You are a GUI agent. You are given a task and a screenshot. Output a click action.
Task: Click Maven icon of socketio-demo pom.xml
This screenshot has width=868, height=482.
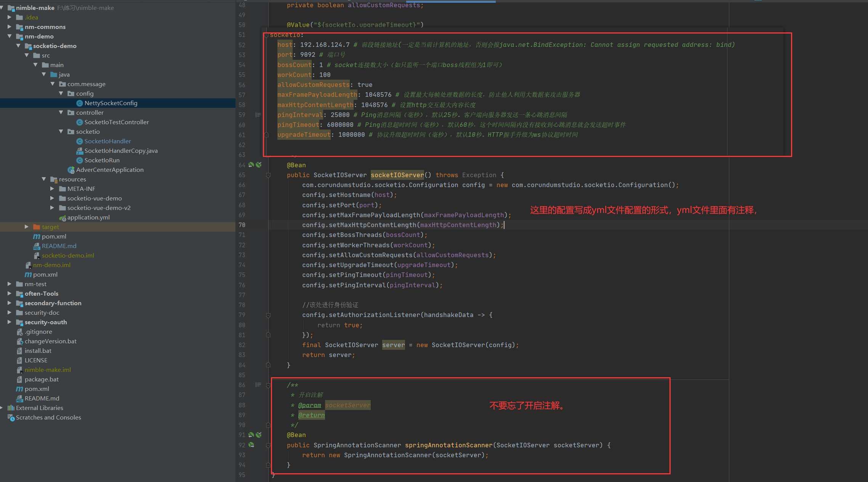click(37, 237)
